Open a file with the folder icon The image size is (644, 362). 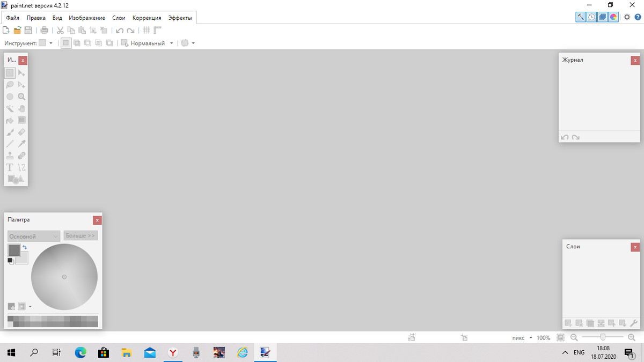point(18,31)
